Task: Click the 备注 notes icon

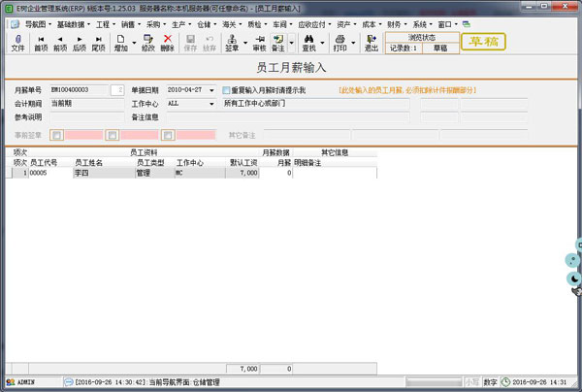Action: coord(278,39)
